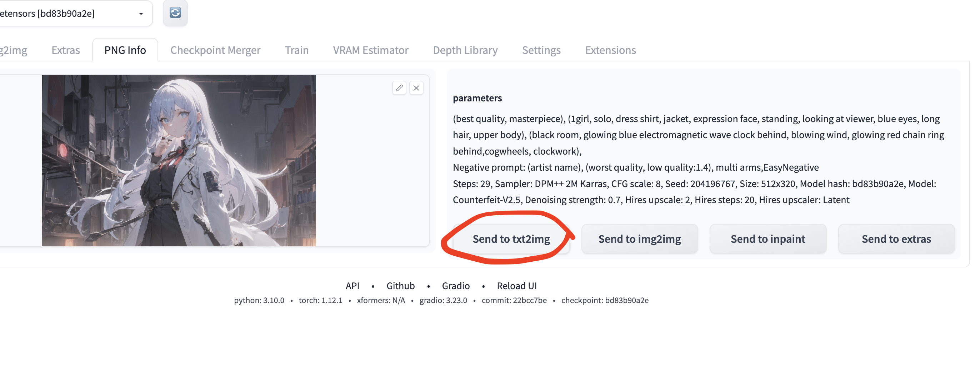The image size is (980, 392).
Task: Click the pencil edit image icon
Action: [399, 88]
